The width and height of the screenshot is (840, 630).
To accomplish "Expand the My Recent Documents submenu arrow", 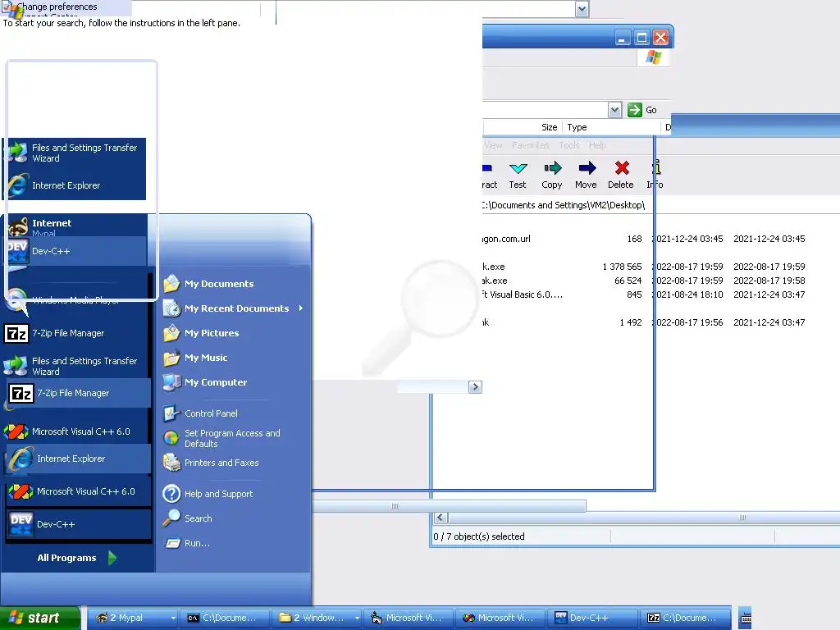I will [301, 308].
